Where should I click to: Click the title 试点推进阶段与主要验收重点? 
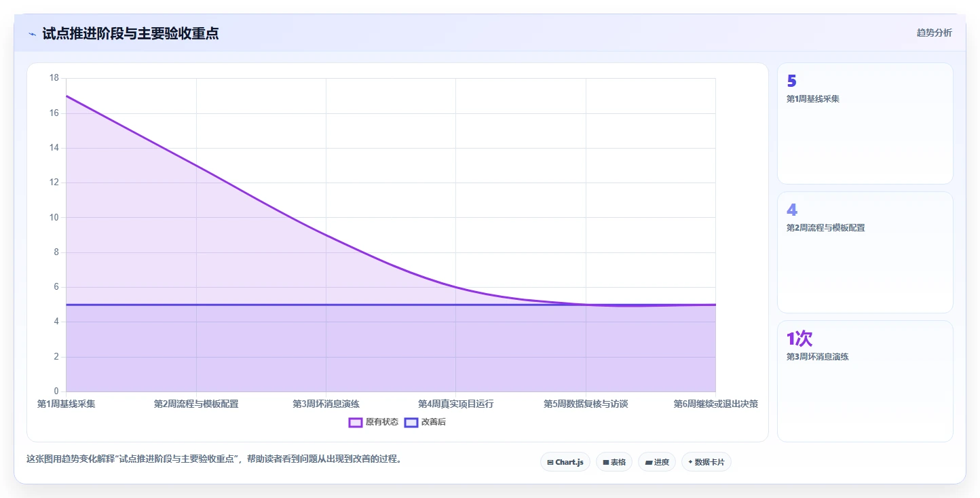tap(130, 33)
